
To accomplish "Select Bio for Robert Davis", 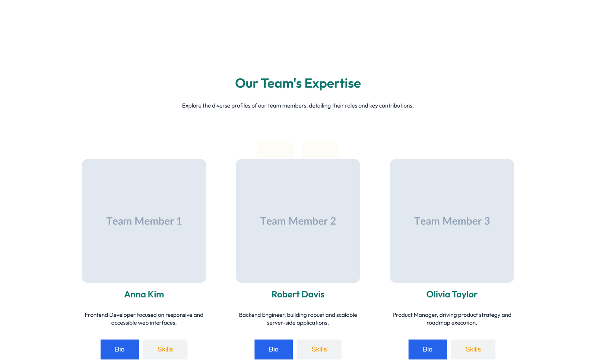I will click(x=273, y=349).
